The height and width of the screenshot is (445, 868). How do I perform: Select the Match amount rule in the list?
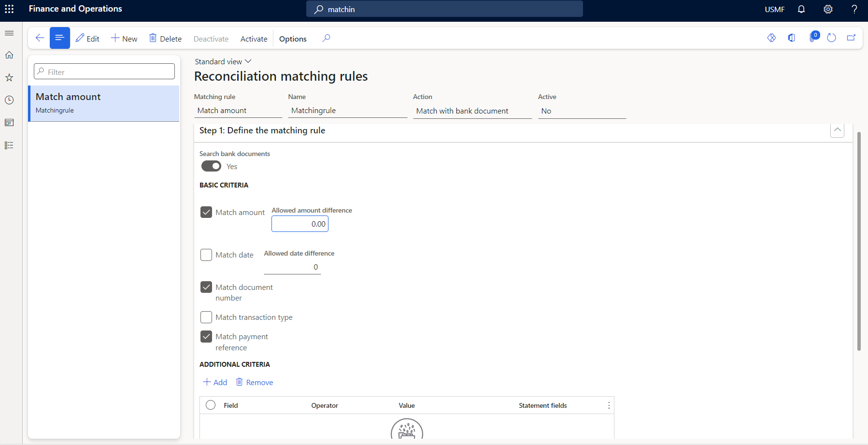click(x=104, y=102)
